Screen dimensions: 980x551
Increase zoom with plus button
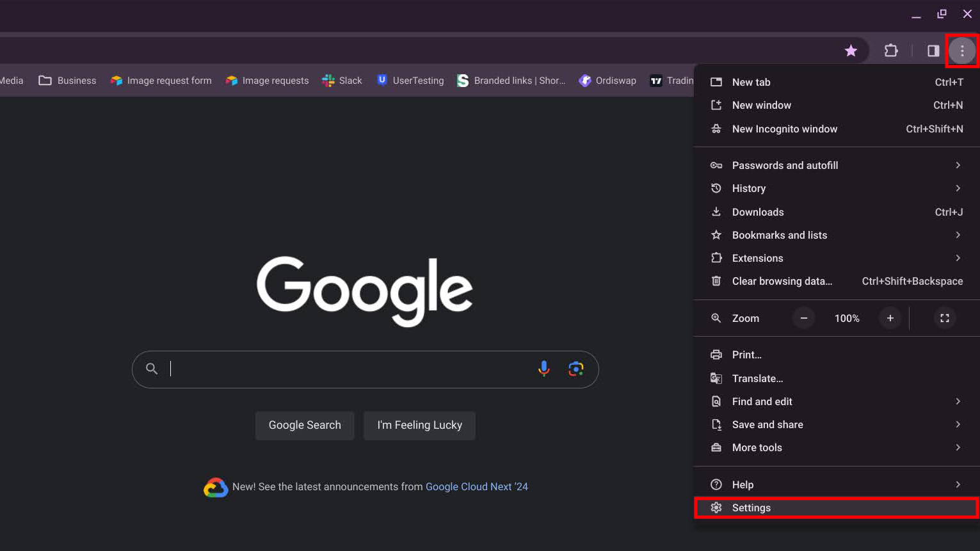890,318
